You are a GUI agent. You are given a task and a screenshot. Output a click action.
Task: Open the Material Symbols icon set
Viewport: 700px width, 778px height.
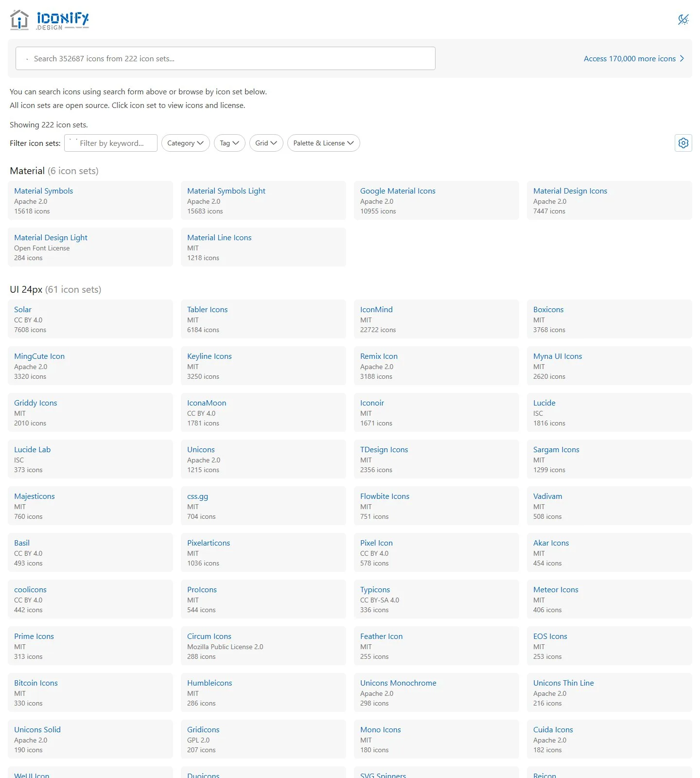(90, 200)
